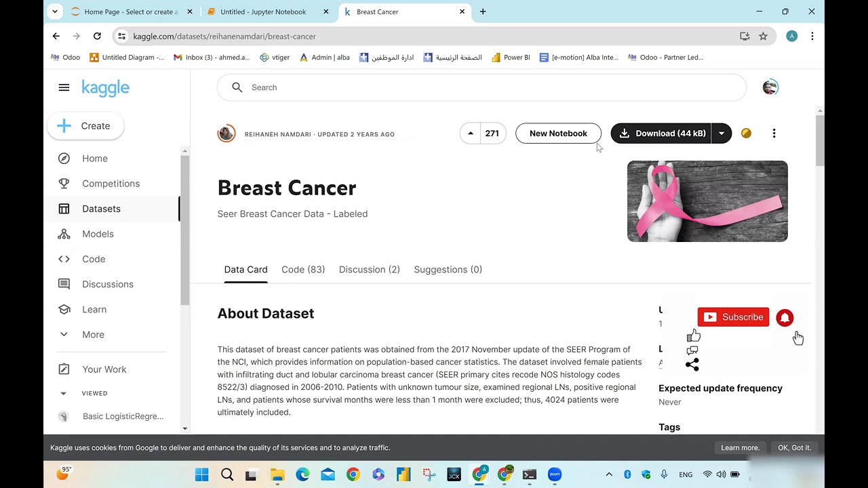Click the thumbs-up like icon

(x=693, y=335)
